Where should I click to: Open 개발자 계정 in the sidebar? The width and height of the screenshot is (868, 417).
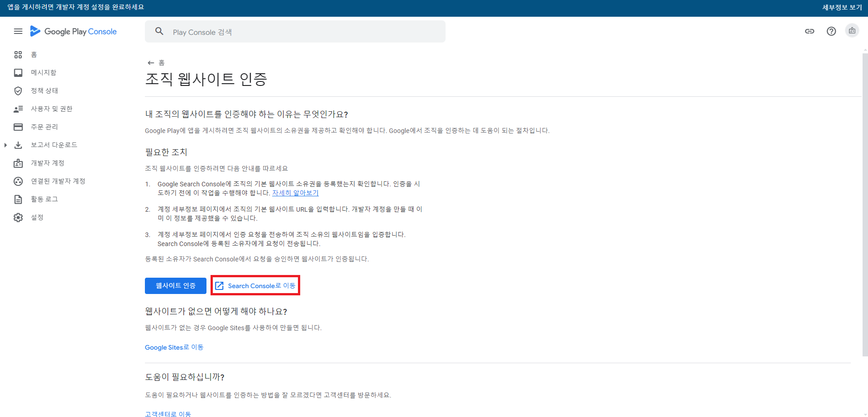pyautogui.click(x=48, y=163)
